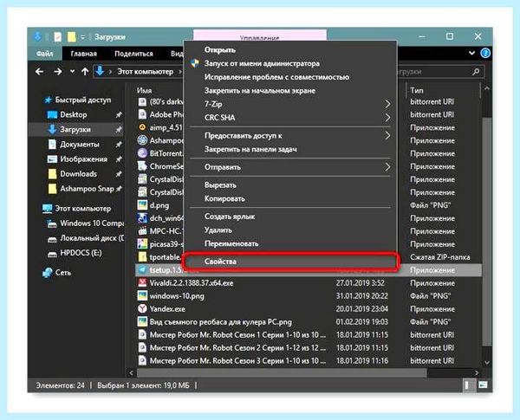Select Вид съемного реобаса для кулера PC.png
520x420 pixels.
[x=220, y=322]
